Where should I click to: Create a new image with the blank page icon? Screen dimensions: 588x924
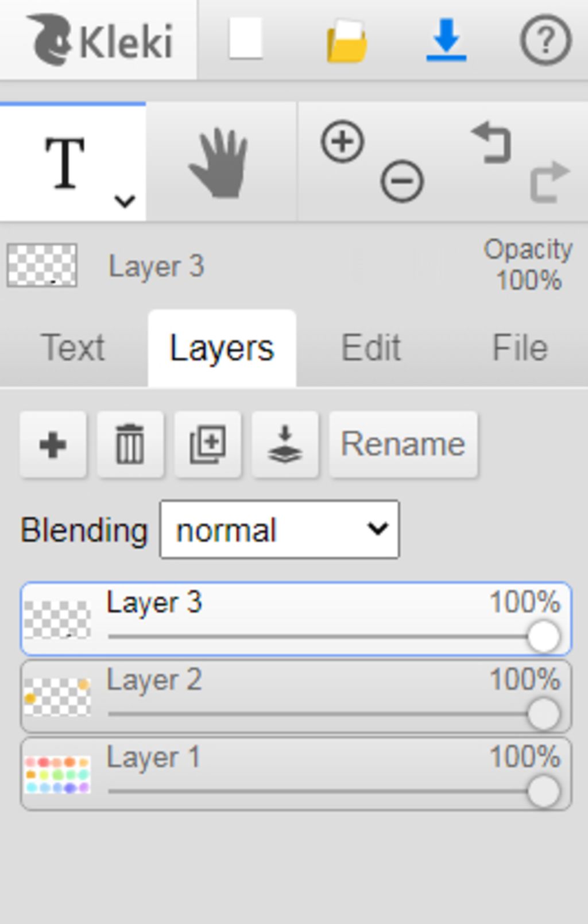coord(246,38)
